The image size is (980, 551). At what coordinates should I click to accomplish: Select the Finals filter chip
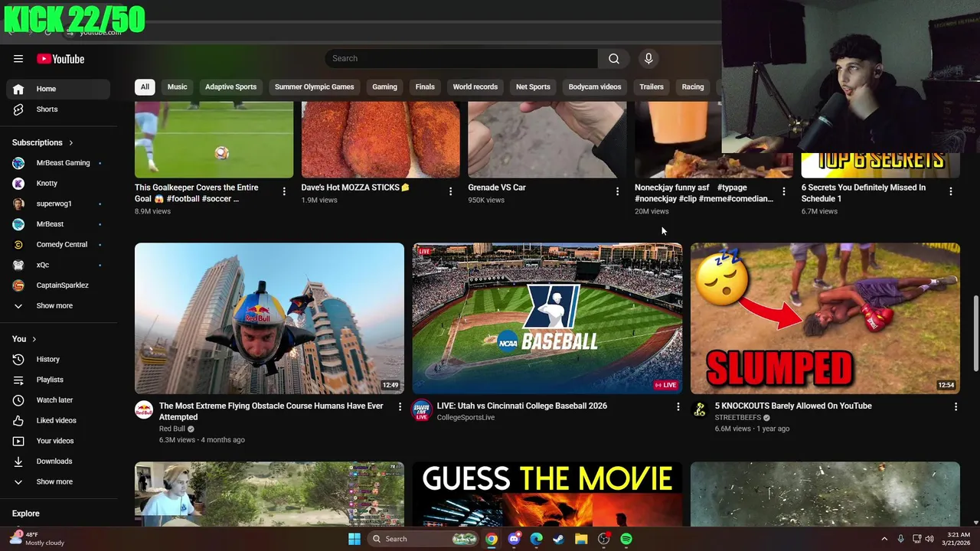click(x=425, y=87)
